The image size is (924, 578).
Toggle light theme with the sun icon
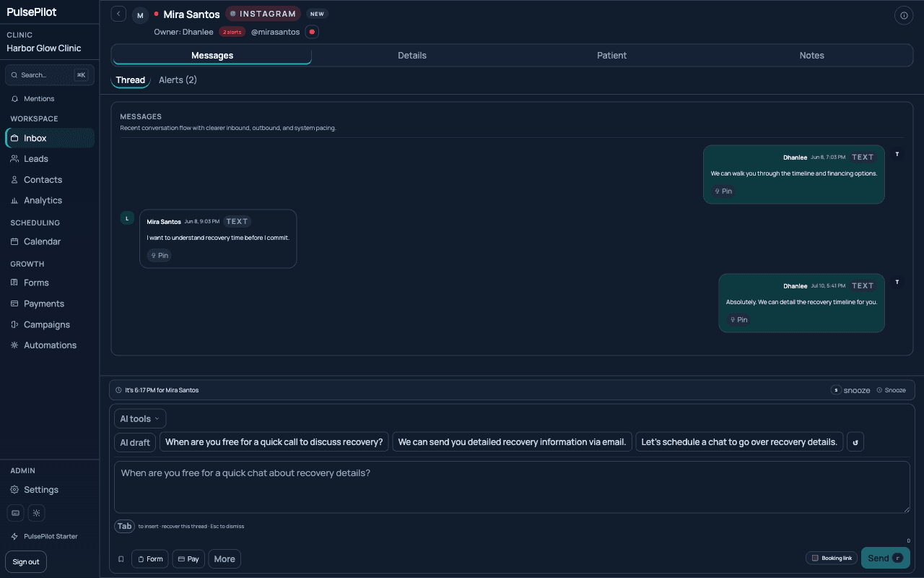[37, 513]
